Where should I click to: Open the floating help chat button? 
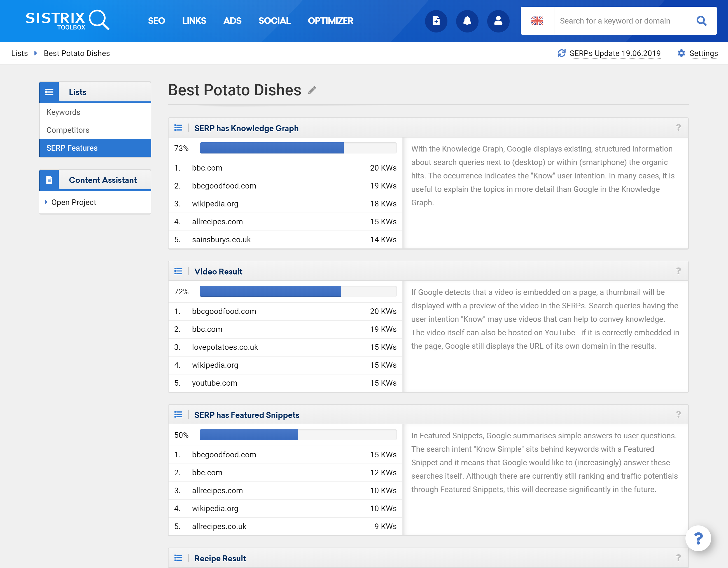point(698,538)
